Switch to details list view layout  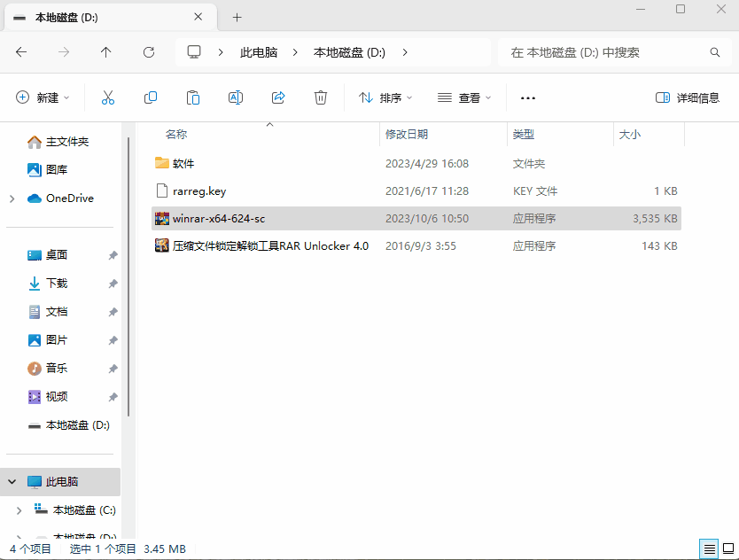(710, 549)
